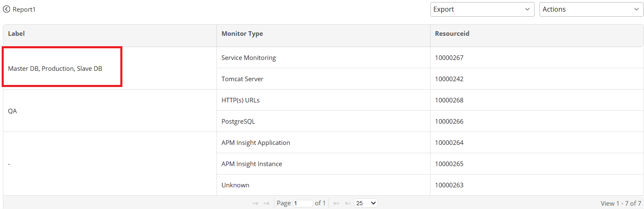Click the QA label cell
This screenshot has width=644, height=209.
coord(12,111)
